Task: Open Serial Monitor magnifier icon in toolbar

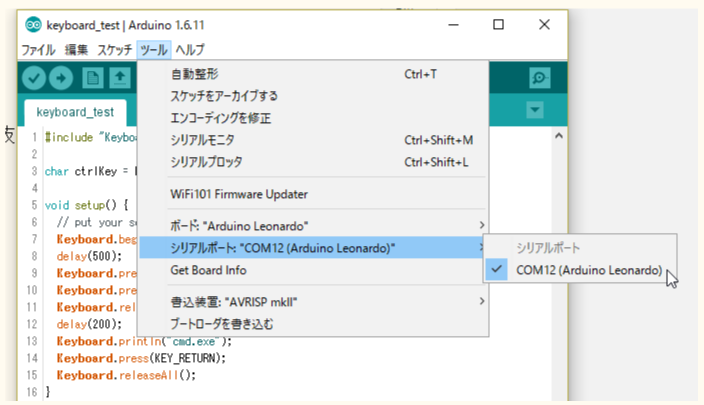Action: [x=540, y=78]
